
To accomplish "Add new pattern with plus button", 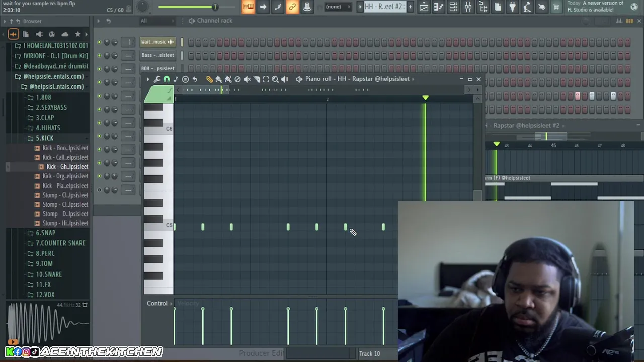I will [x=411, y=7].
